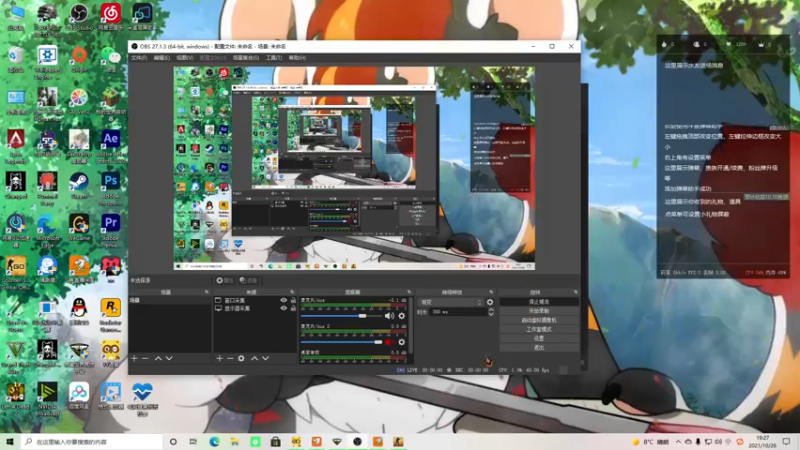Click the 退出 exit button in Controls
Screen dimensions: 800x450
click(x=539, y=348)
